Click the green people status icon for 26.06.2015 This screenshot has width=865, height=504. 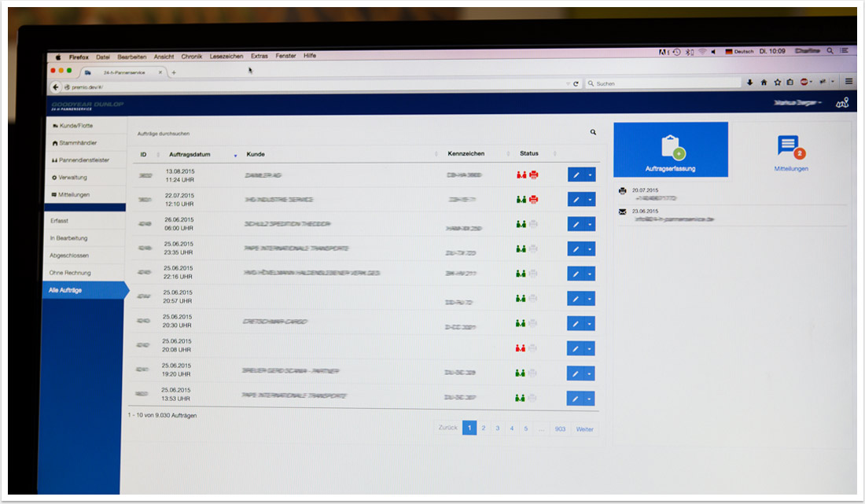pyautogui.click(x=521, y=224)
